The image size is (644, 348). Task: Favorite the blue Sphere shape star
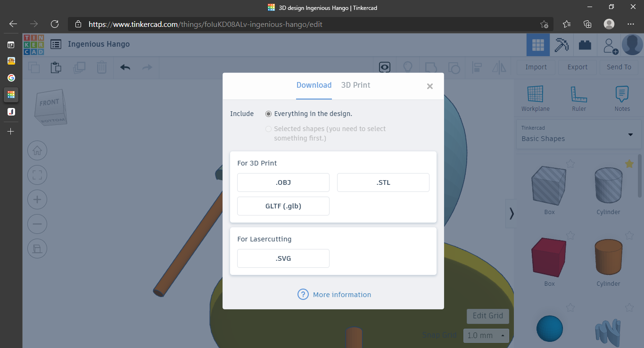click(x=570, y=307)
